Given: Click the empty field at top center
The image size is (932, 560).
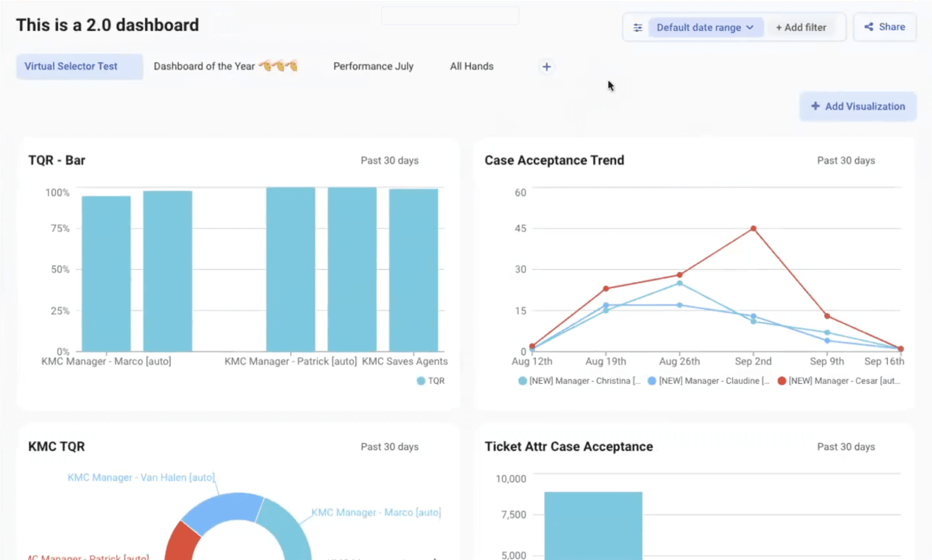Looking at the screenshot, I should click(450, 16).
